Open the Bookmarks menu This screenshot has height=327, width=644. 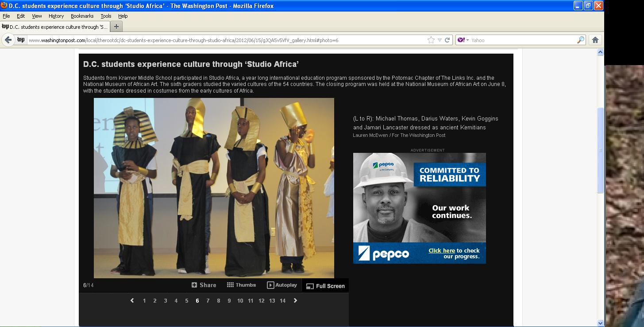pos(82,16)
